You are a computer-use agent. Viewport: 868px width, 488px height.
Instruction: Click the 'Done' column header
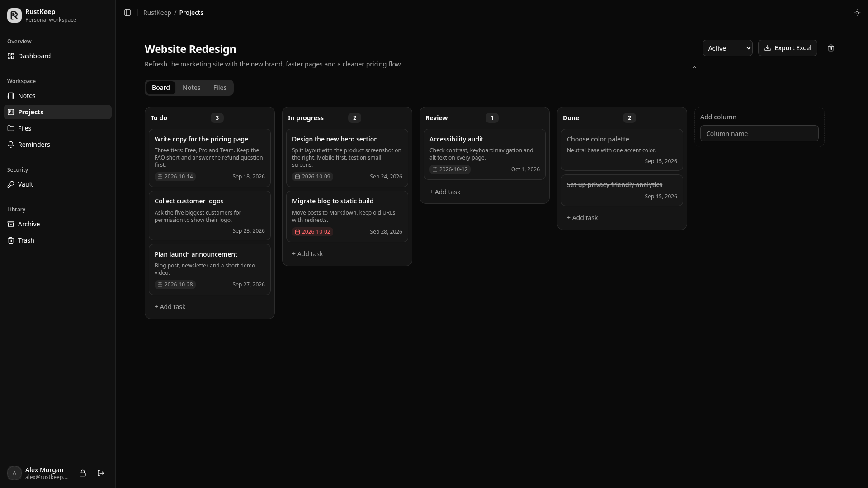(571, 118)
